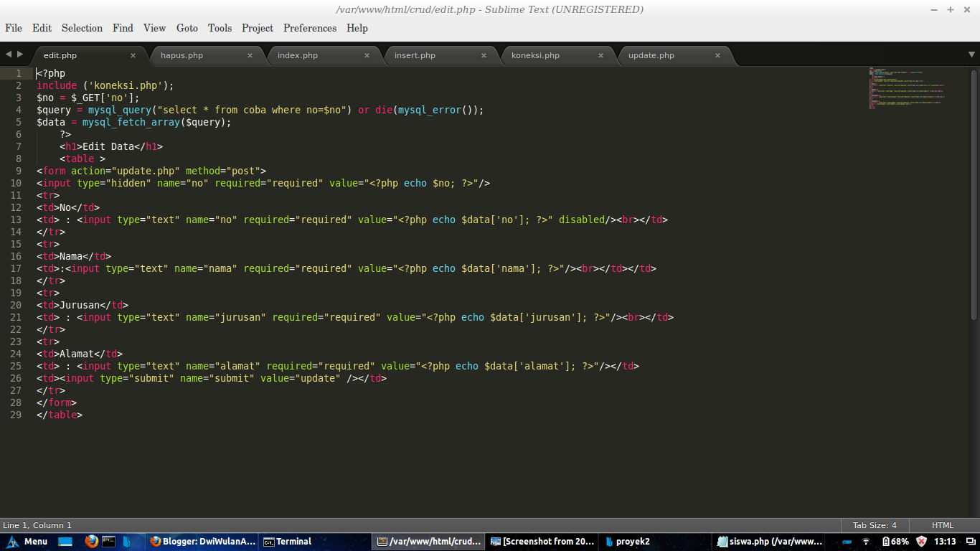Click the 13:13 clock
The height and width of the screenshot is (551, 980).
945,542
